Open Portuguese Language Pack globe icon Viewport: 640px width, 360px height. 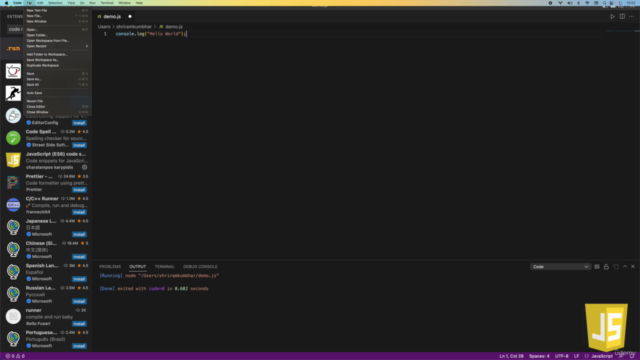tap(13, 338)
